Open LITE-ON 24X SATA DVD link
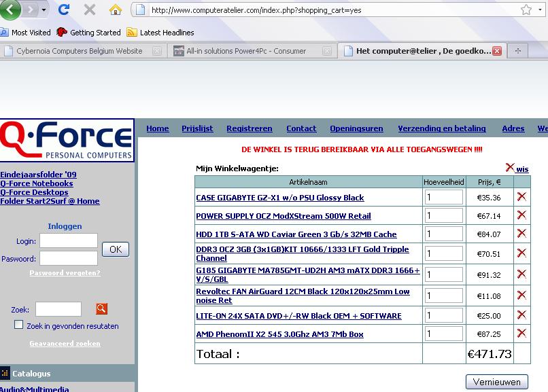 click(298, 316)
